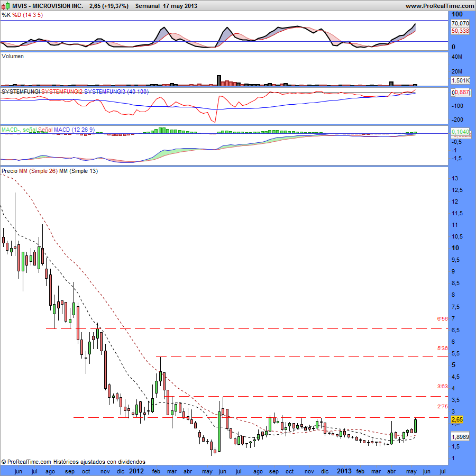Click the 40M volume axis label
Screen dimensions: 476x476
[x=457, y=57]
